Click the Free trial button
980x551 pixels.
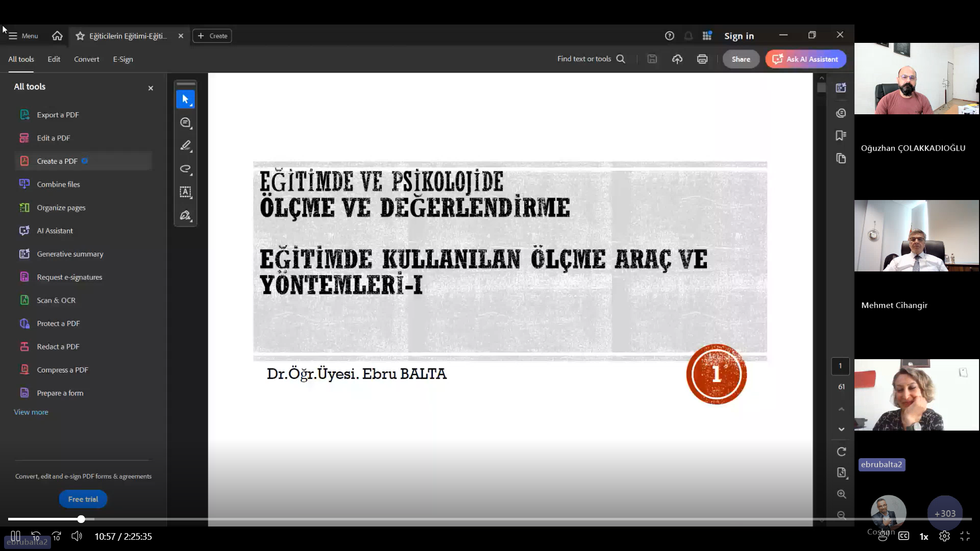[x=83, y=499]
